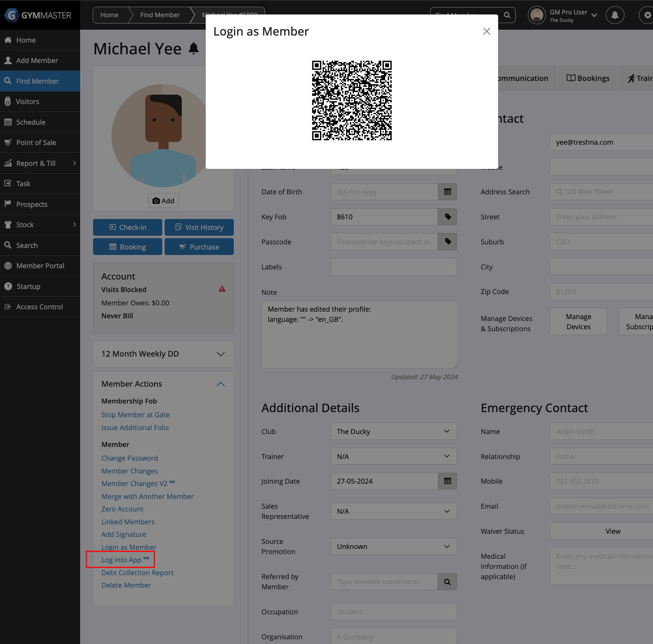653x644 pixels.
Task: Open Visitors in sidebar
Action: coord(40,102)
